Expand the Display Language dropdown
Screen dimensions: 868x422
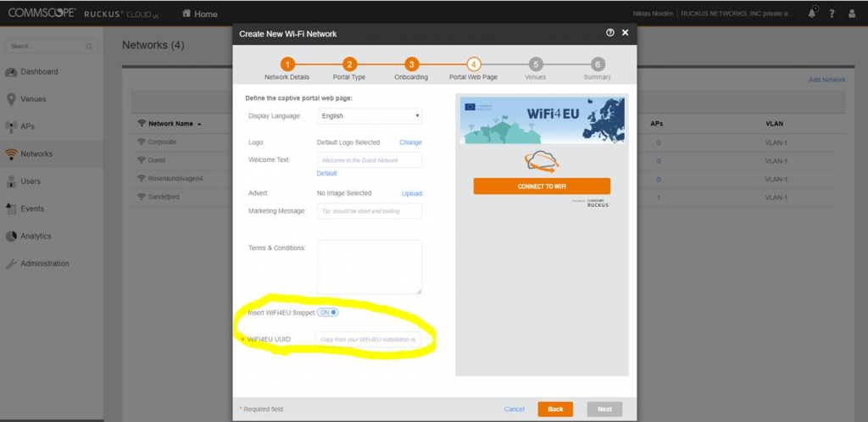pyautogui.click(x=369, y=115)
